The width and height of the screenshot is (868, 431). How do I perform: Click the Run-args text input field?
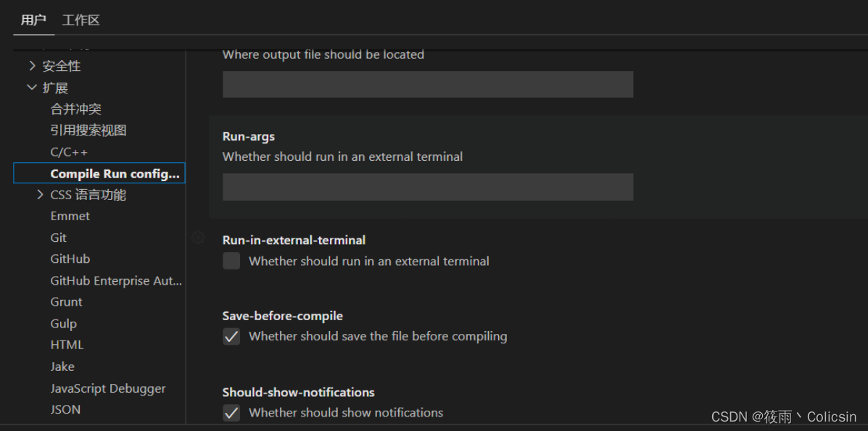427,187
